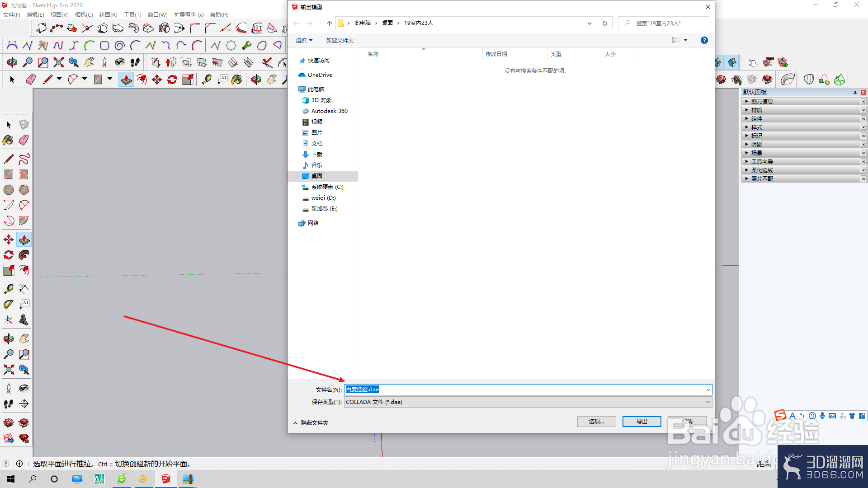The width and height of the screenshot is (868, 488).
Task: Pick the Tape Measure tool
Action: tap(9, 289)
